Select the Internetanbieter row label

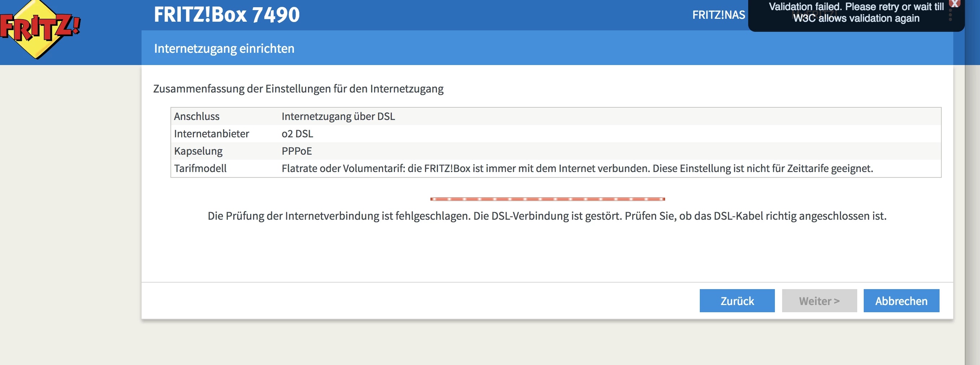212,134
